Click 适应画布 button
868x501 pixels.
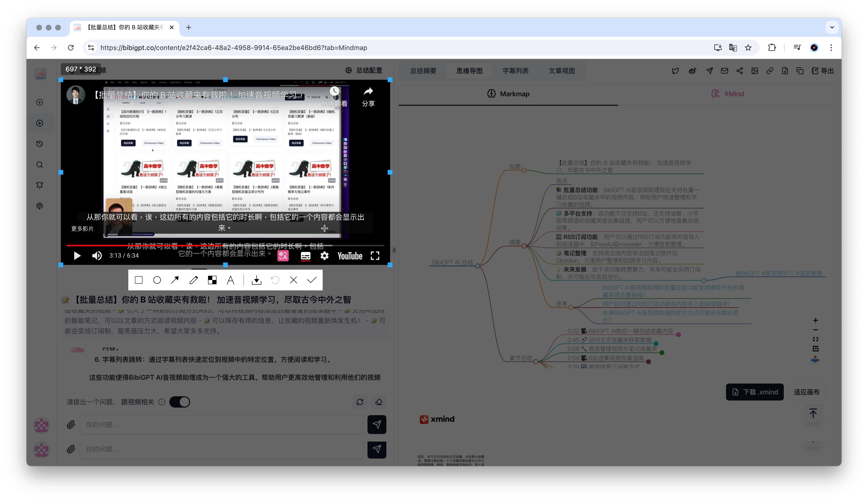806,392
